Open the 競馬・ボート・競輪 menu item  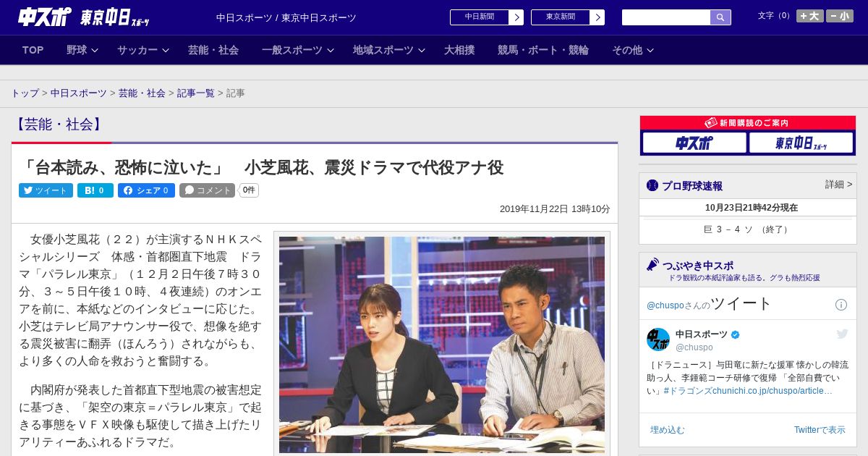click(x=543, y=50)
